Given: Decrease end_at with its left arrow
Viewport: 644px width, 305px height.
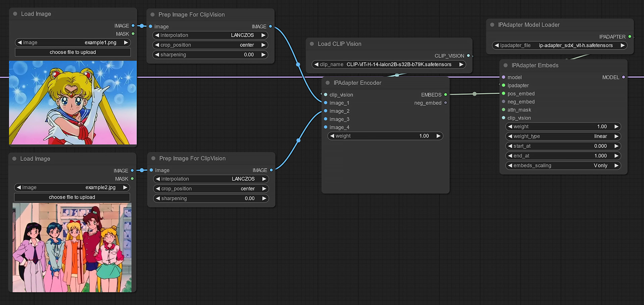Looking at the screenshot, I should [x=510, y=156].
